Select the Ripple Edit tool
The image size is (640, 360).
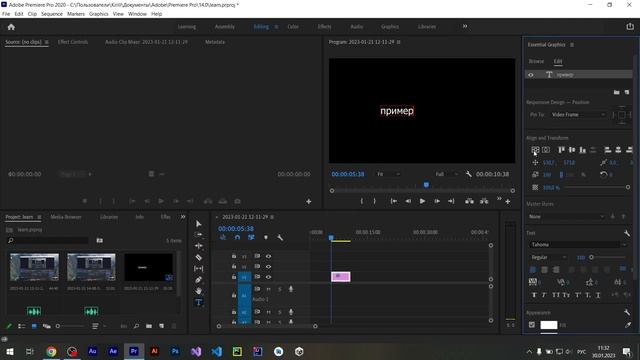(x=198, y=246)
